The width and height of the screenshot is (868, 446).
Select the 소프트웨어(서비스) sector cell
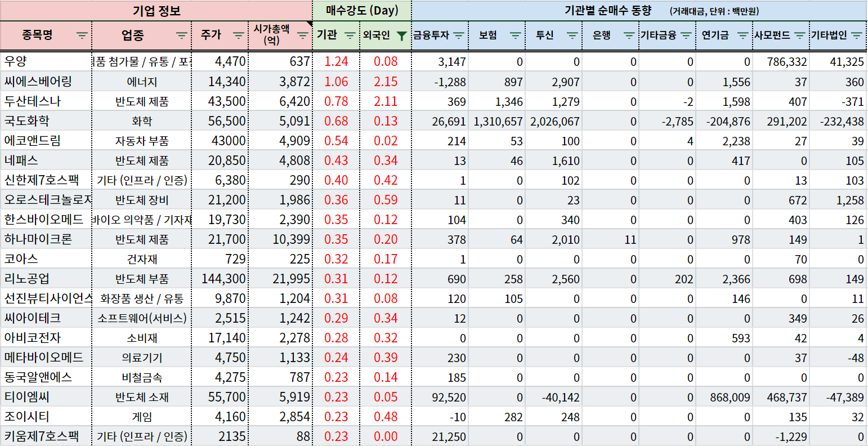click(142, 318)
